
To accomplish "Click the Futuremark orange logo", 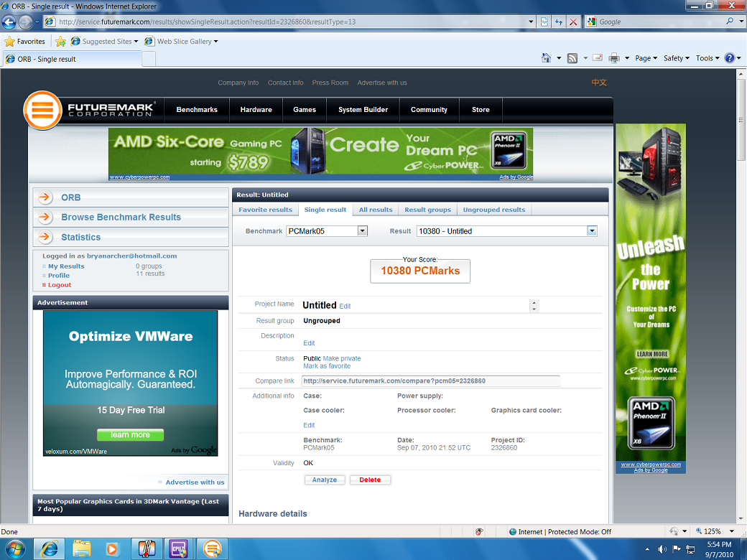I will click(x=42, y=110).
